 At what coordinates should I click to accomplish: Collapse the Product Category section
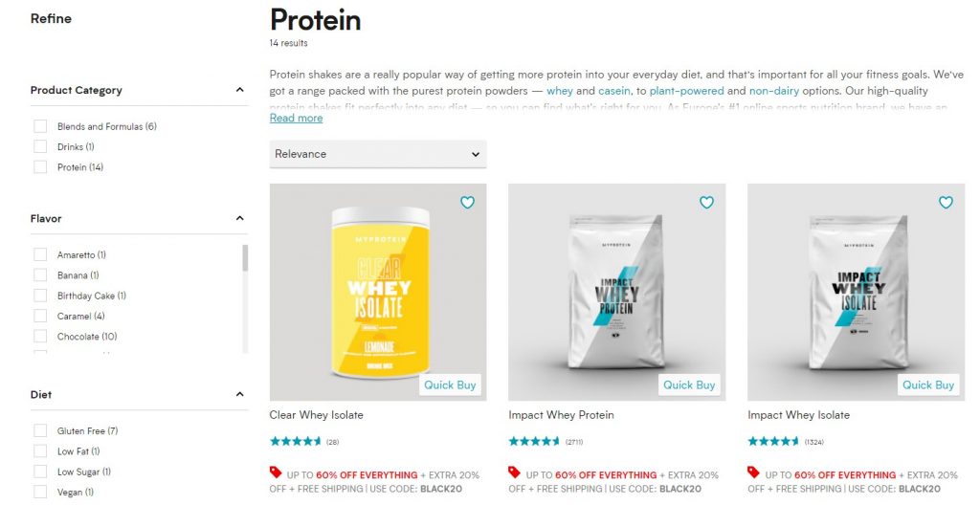pyautogui.click(x=239, y=90)
